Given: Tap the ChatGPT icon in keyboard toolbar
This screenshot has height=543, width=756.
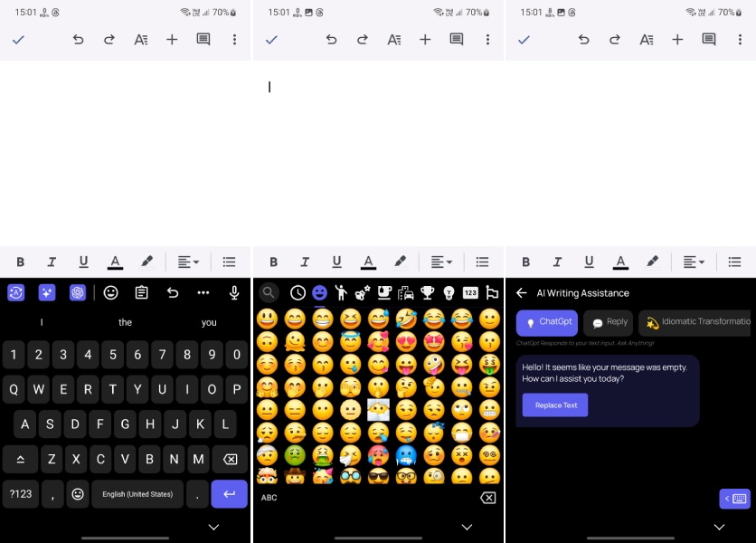Looking at the screenshot, I should pos(78,292).
